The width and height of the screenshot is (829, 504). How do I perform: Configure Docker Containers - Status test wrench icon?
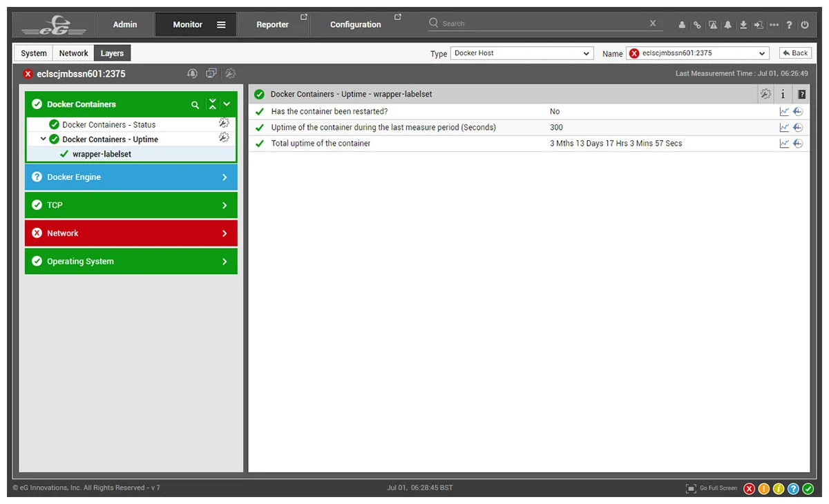coord(224,123)
